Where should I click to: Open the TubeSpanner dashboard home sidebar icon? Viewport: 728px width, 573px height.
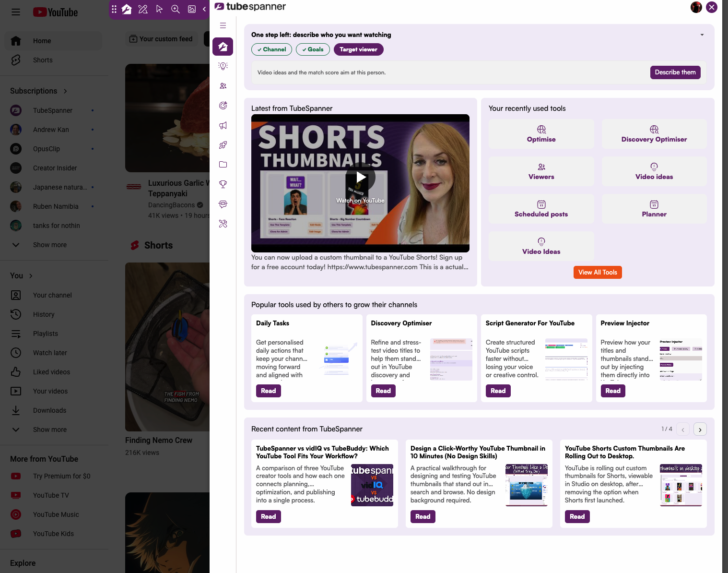click(223, 47)
